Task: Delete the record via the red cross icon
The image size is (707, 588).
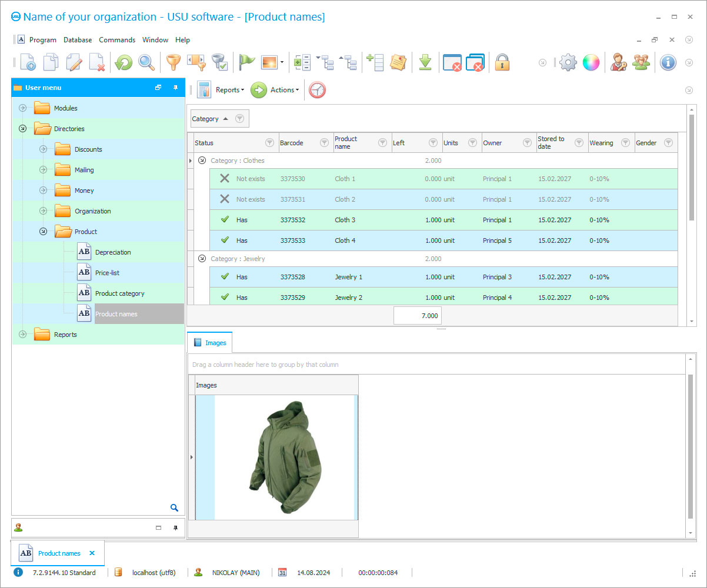Action: 97,62
